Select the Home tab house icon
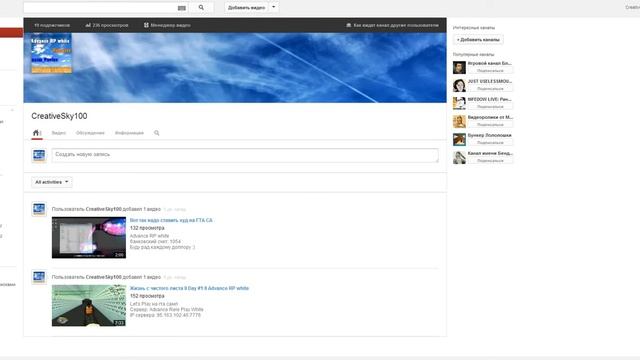This screenshot has height=360, width=640. tap(36, 133)
